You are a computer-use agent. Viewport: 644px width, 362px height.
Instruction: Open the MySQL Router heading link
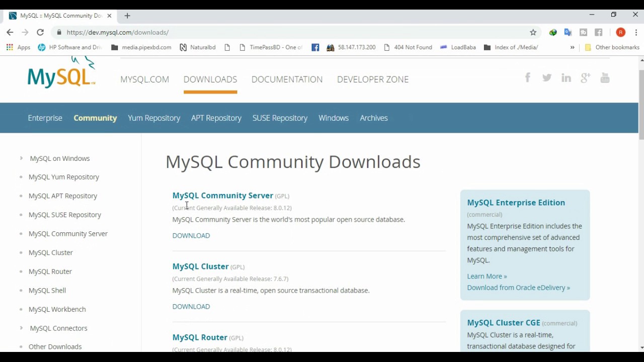(200, 337)
